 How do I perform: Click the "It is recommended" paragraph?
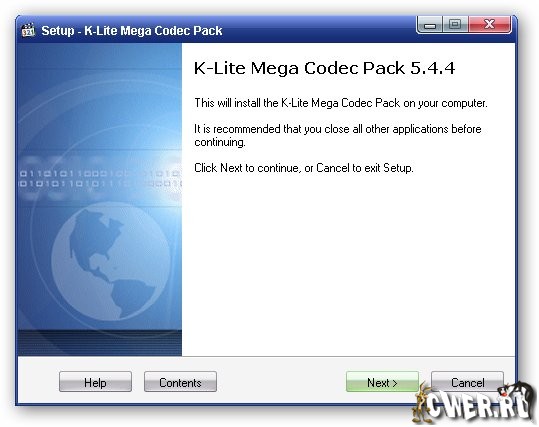coord(338,135)
